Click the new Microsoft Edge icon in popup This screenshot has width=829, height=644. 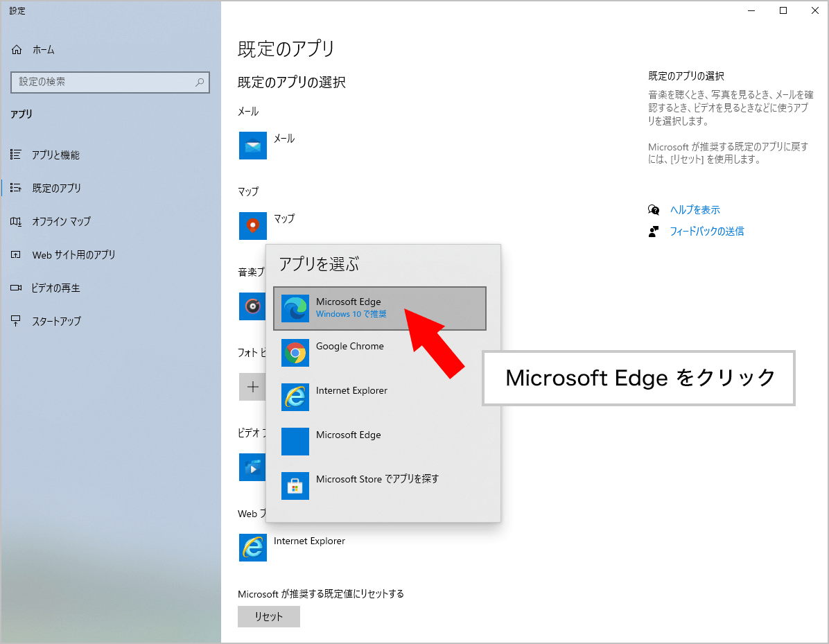(295, 308)
